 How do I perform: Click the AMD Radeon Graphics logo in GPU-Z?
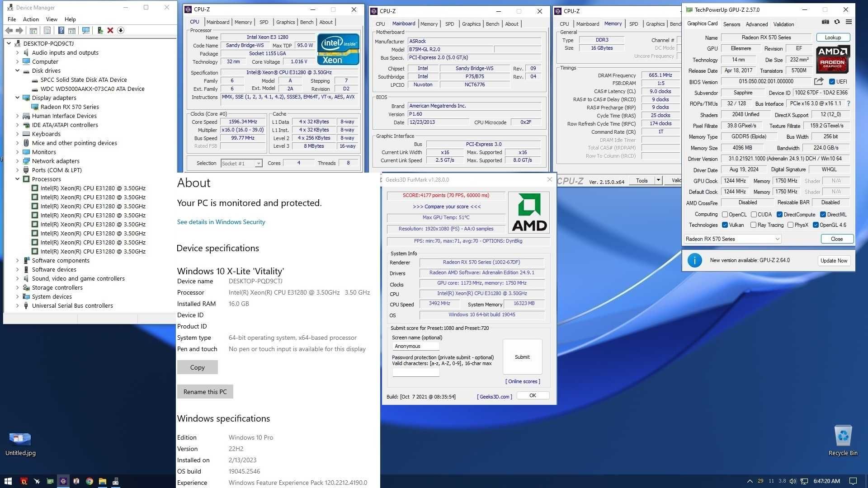pyautogui.click(x=833, y=59)
